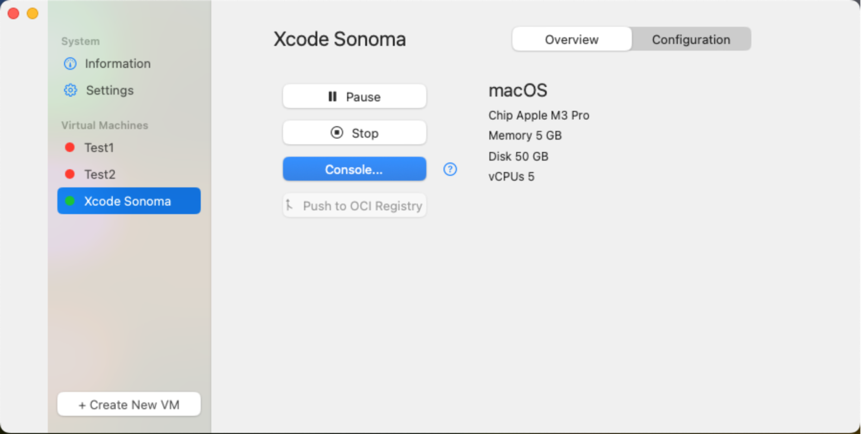Click the yellow minimize window button
The width and height of the screenshot is (868, 434).
click(33, 14)
